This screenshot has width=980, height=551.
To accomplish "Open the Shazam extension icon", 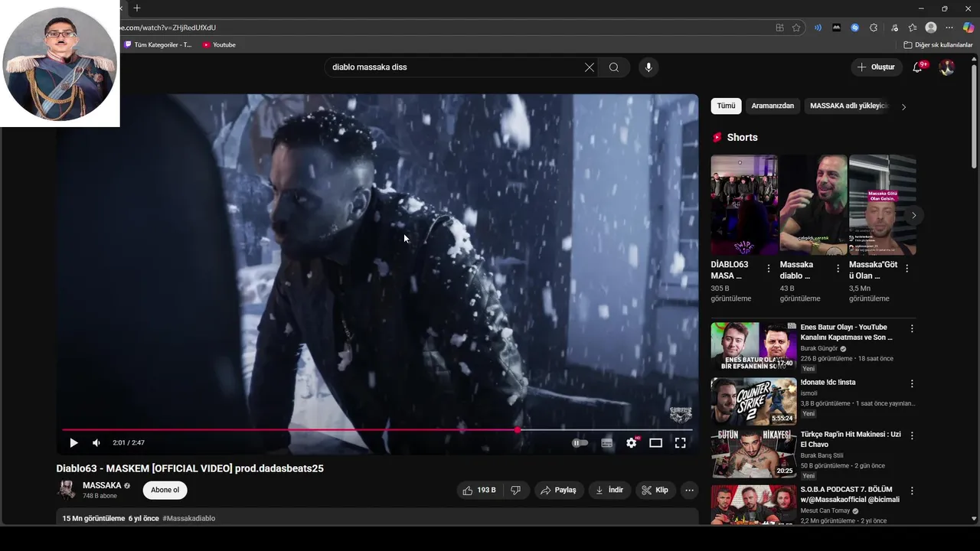I will (855, 28).
